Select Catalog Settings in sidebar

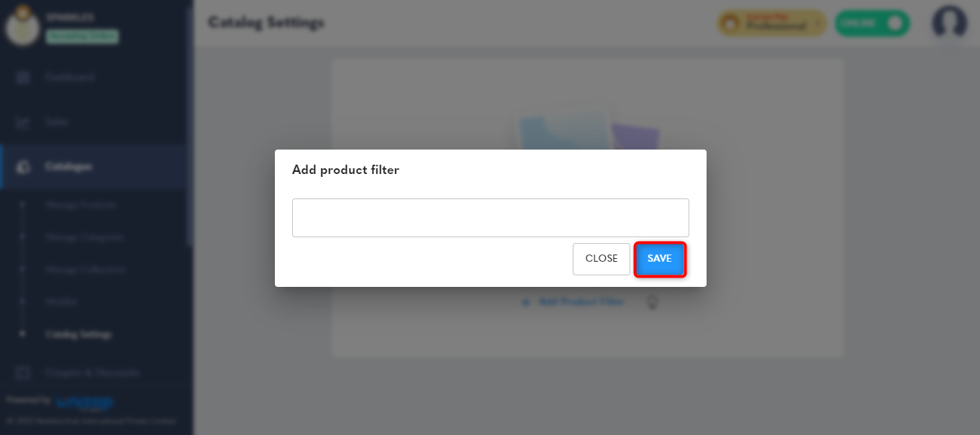click(78, 334)
